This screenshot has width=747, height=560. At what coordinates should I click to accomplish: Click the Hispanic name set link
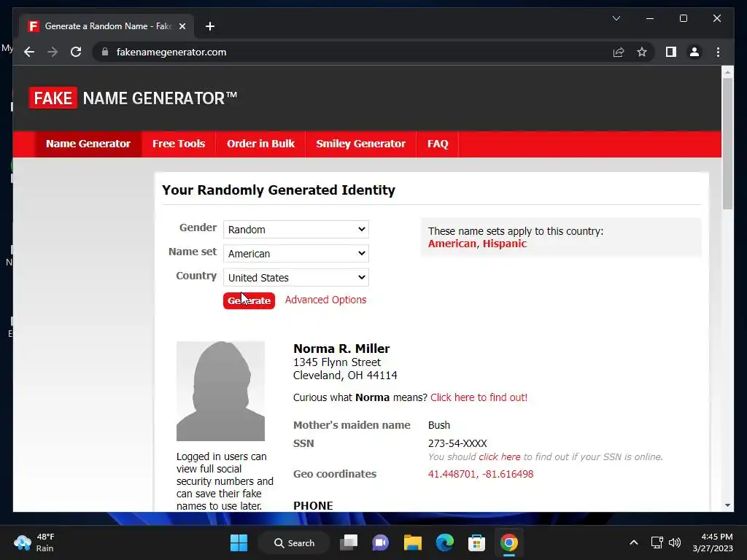point(505,244)
